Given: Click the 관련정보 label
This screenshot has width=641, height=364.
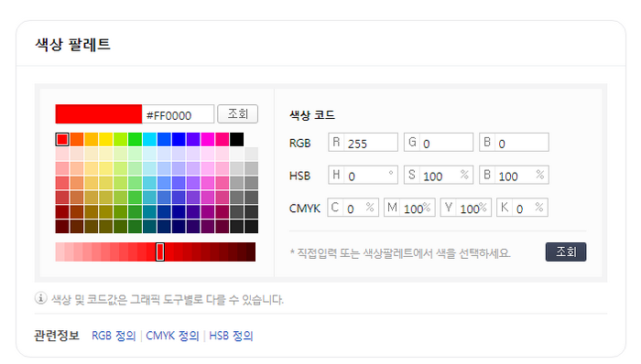Looking at the screenshot, I should (57, 336).
